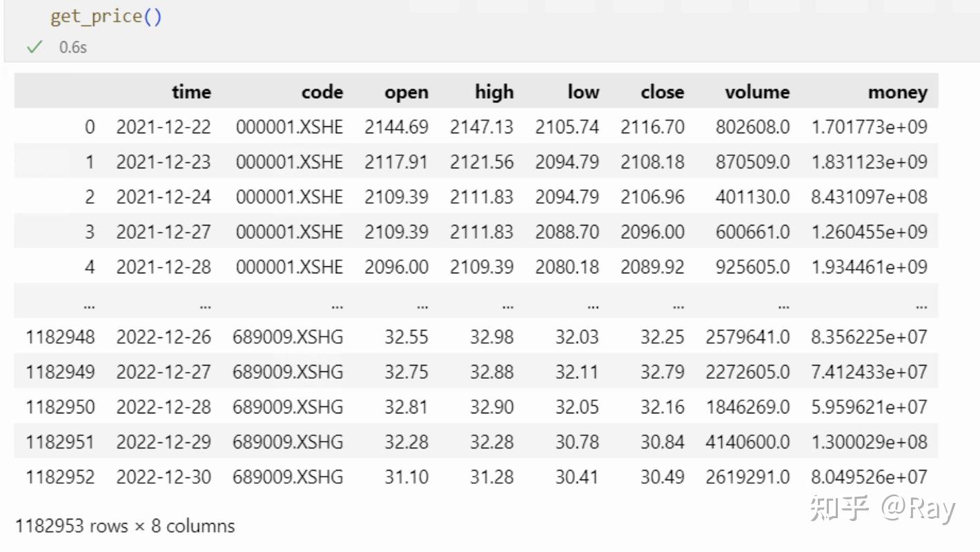980x552 pixels.
Task: Click the money column header
Action: pyautogui.click(x=897, y=91)
